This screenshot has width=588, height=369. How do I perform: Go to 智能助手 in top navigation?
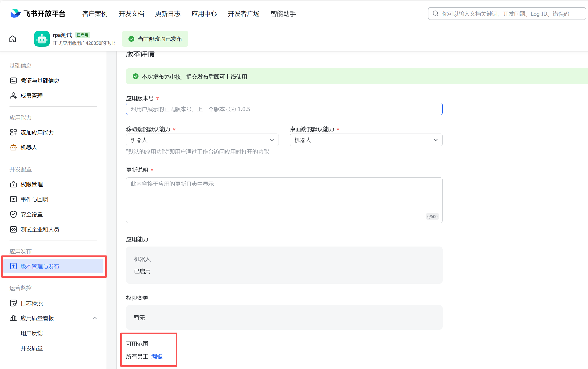click(x=283, y=14)
